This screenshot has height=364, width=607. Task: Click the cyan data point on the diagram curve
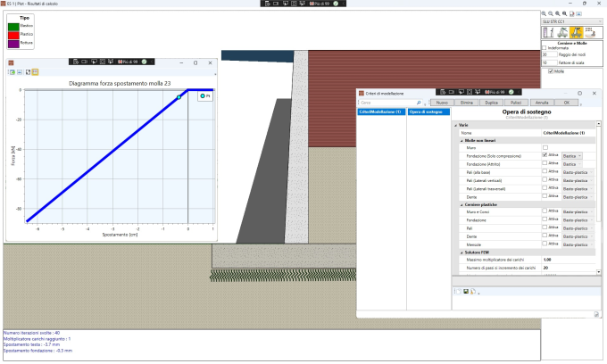pos(179,97)
